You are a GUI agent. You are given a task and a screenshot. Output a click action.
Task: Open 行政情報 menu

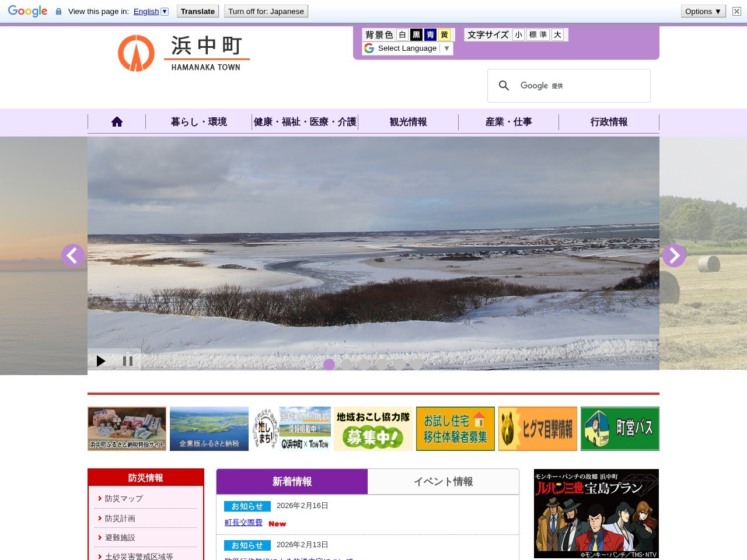(x=609, y=122)
